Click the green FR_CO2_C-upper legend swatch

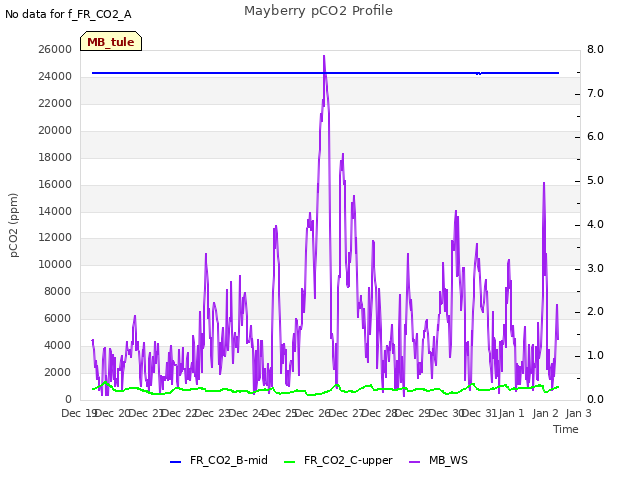pos(289,462)
